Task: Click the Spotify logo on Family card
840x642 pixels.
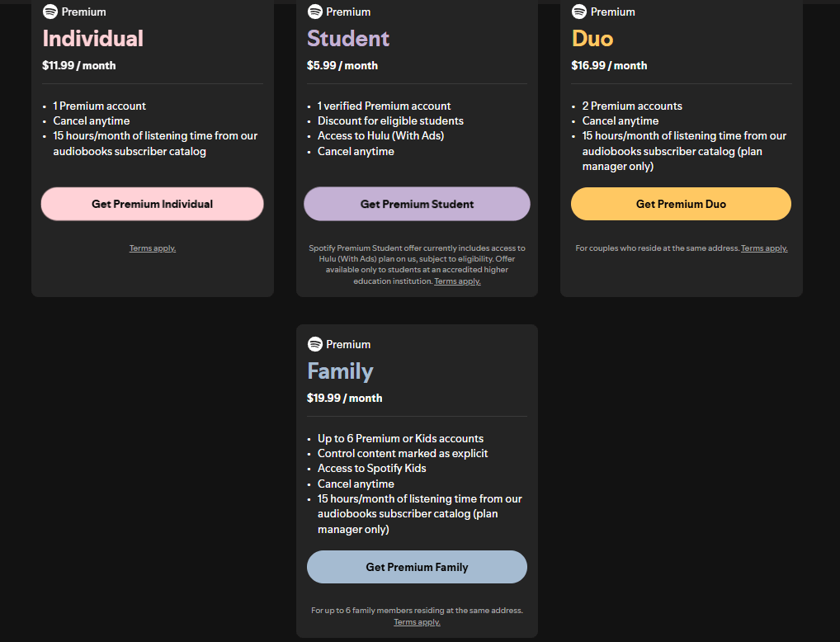Action: [x=314, y=344]
